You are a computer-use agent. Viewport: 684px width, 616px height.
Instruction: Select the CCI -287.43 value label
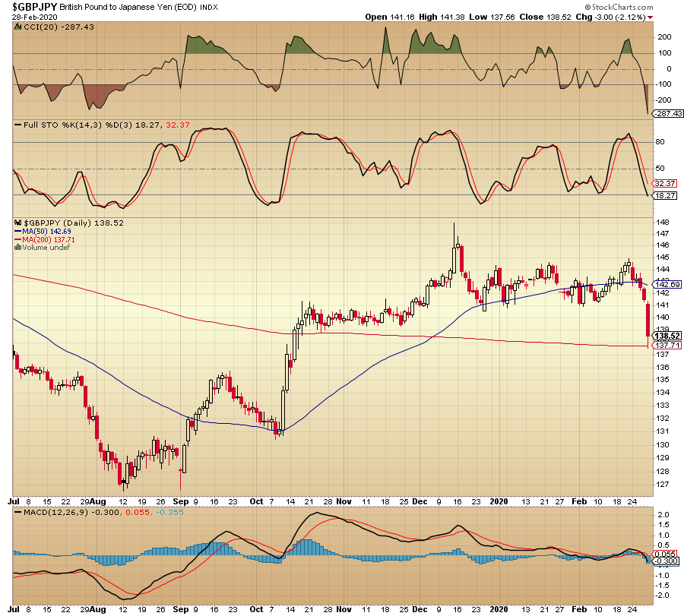click(x=667, y=113)
